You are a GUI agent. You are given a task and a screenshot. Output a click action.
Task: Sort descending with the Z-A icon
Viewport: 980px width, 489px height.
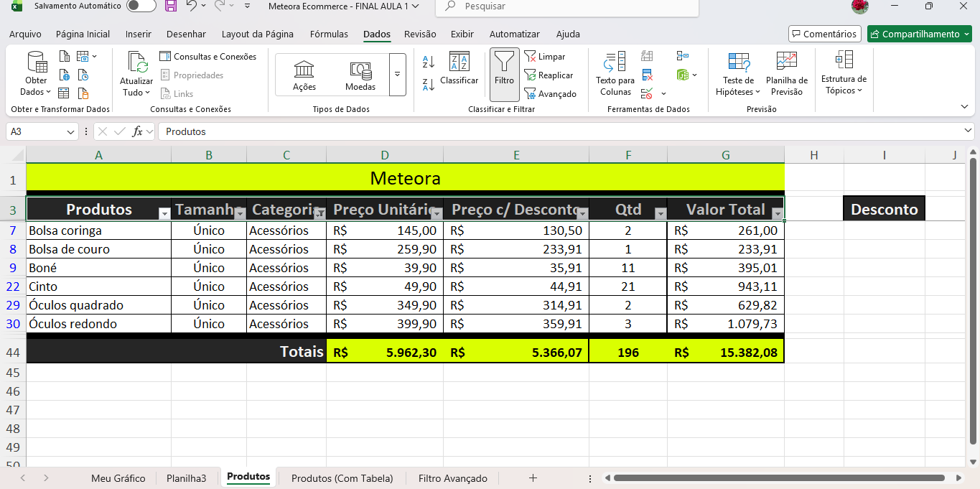click(429, 85)
